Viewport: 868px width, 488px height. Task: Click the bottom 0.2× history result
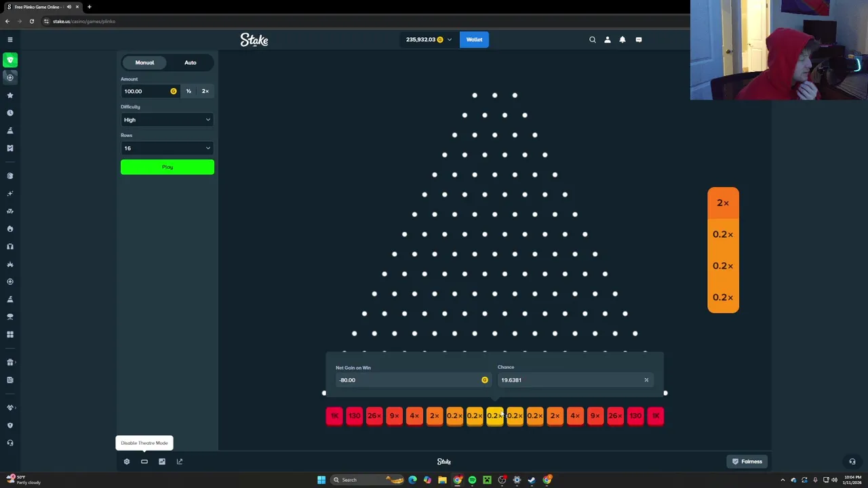[x=723, y=298]
